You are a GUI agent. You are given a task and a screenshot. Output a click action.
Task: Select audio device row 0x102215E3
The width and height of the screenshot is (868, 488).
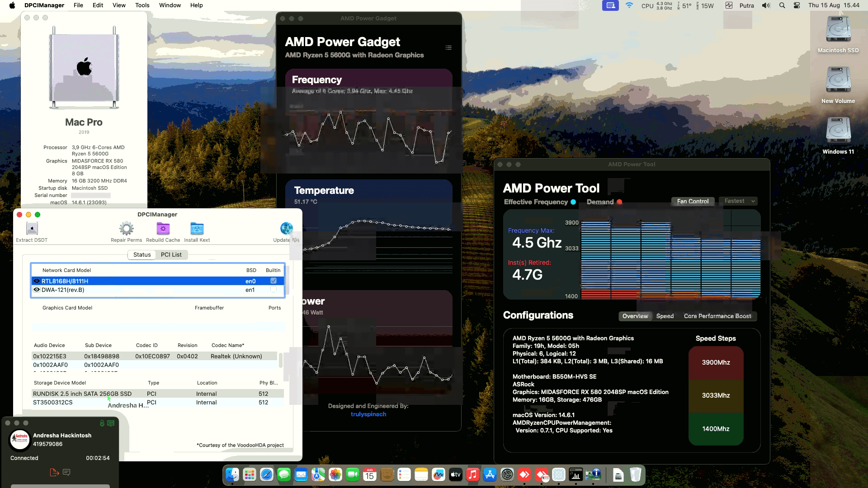(154, 356)
